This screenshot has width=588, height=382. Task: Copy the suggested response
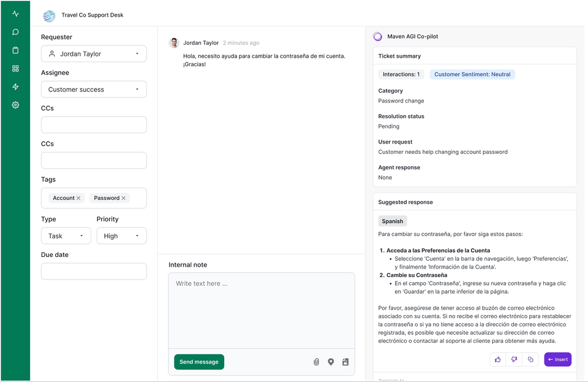(x=530, y=359)
